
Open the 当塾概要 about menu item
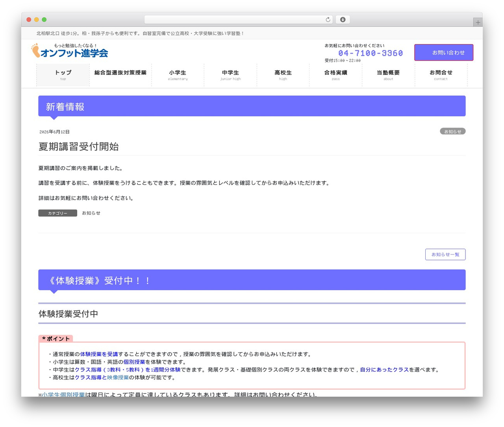[x=388, y=75]
